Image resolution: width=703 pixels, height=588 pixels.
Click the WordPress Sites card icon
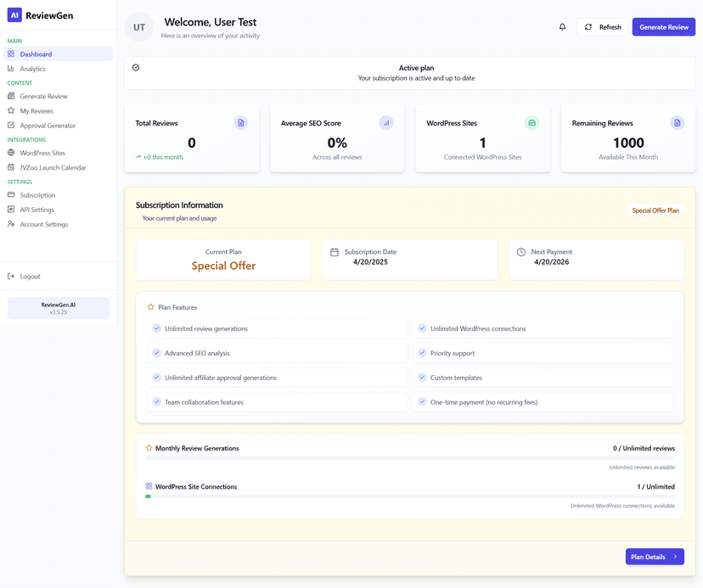pos(531,123)
